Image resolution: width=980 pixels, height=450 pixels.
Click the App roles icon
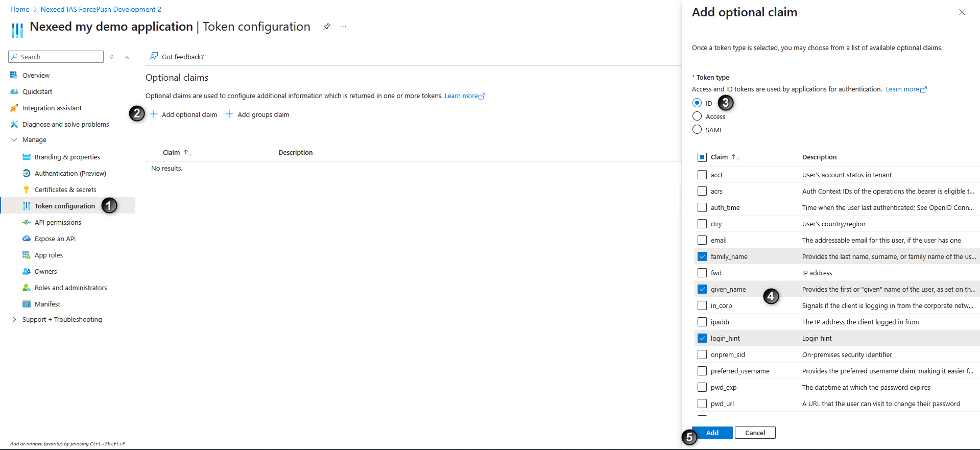tap(27, 255)
